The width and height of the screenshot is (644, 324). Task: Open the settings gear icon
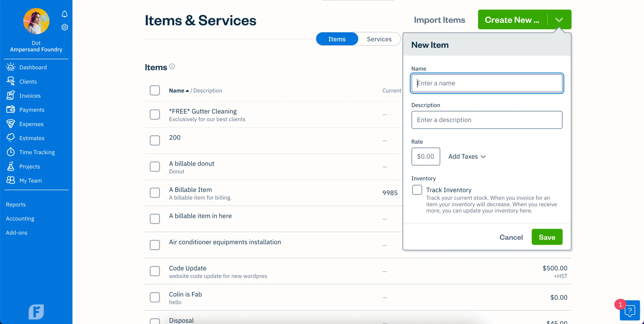pyautogui.click(x=65, y=27)
